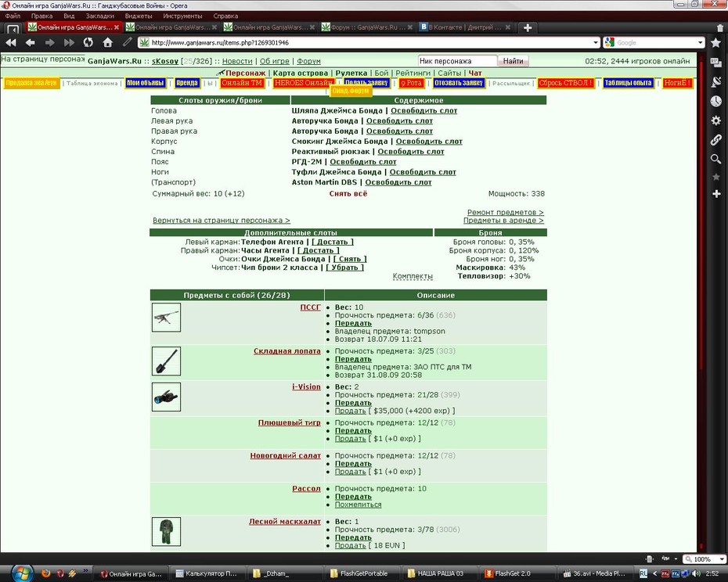
Task: Click Вернуться на страницу персонажа link
Action: click(222, 220)
